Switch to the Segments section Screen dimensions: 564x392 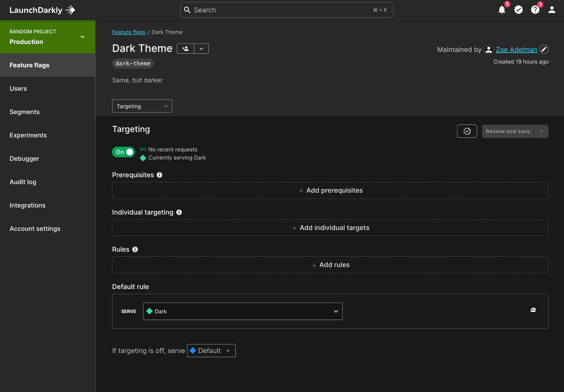coord(25,112)
